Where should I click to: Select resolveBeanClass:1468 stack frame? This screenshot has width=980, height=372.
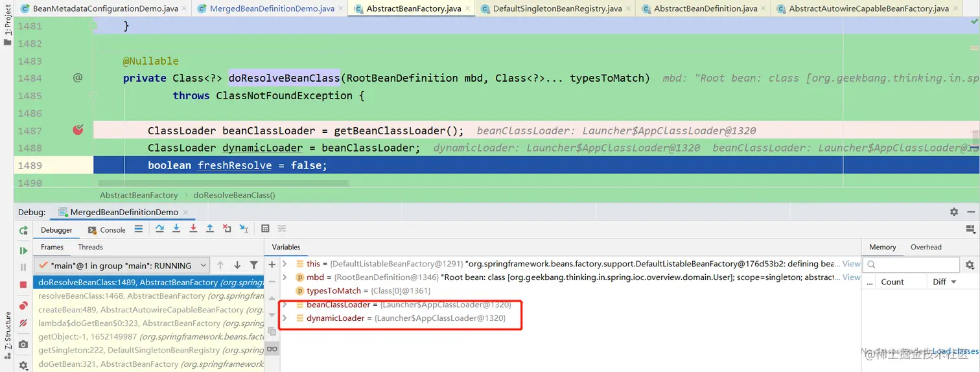[148, 296]
